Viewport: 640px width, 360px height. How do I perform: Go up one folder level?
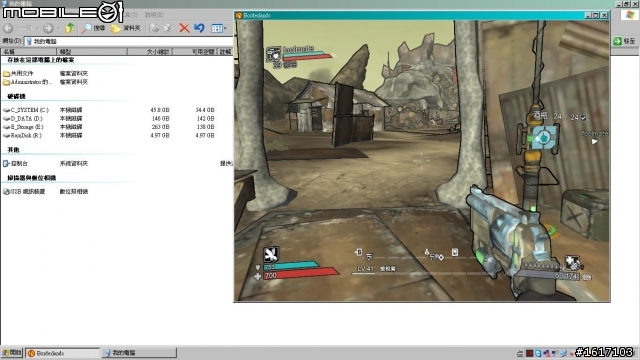(70, 28)
